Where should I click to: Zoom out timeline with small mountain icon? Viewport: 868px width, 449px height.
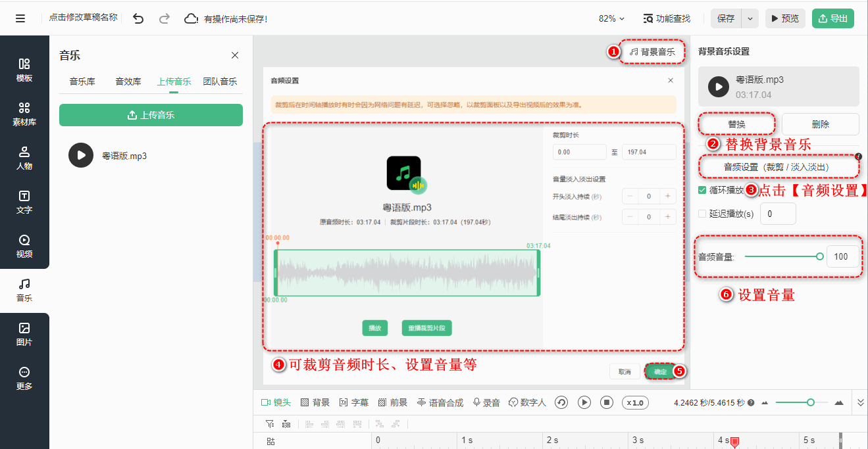pos(765,403)
